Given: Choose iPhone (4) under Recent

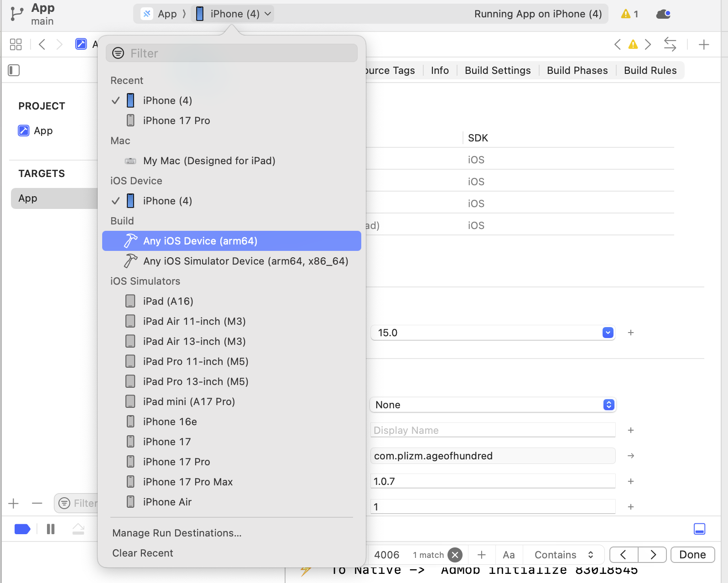Looking at the screenshot, I should click(232, 100).
